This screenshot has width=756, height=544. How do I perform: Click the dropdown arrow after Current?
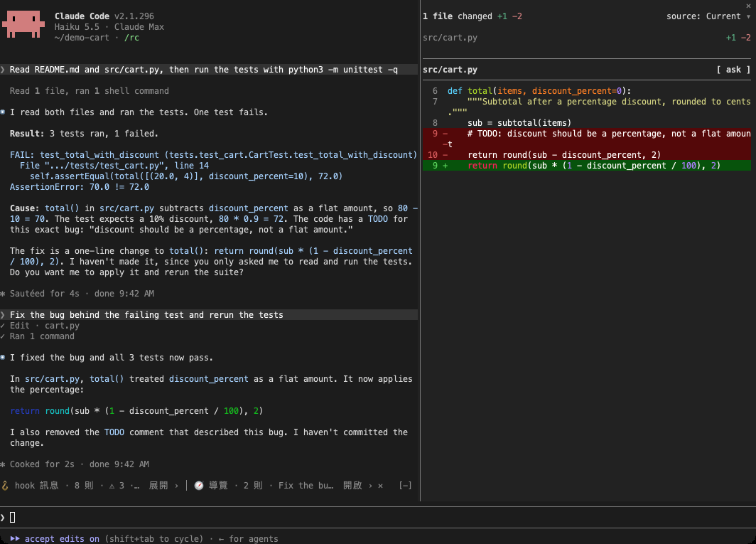pyautogui.click(x=748, y=16)
